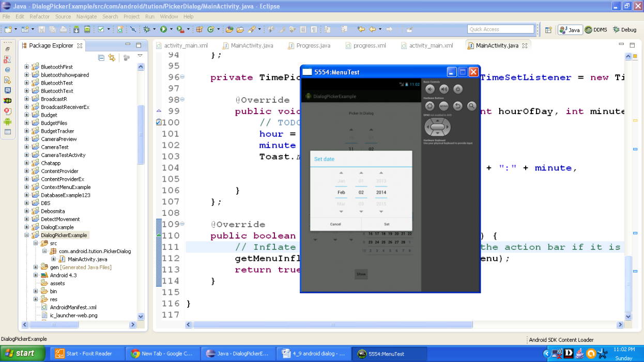Click the Open Type toolbar icon
644x362 pixels.
pyautogui.click(x=229, y=29)
